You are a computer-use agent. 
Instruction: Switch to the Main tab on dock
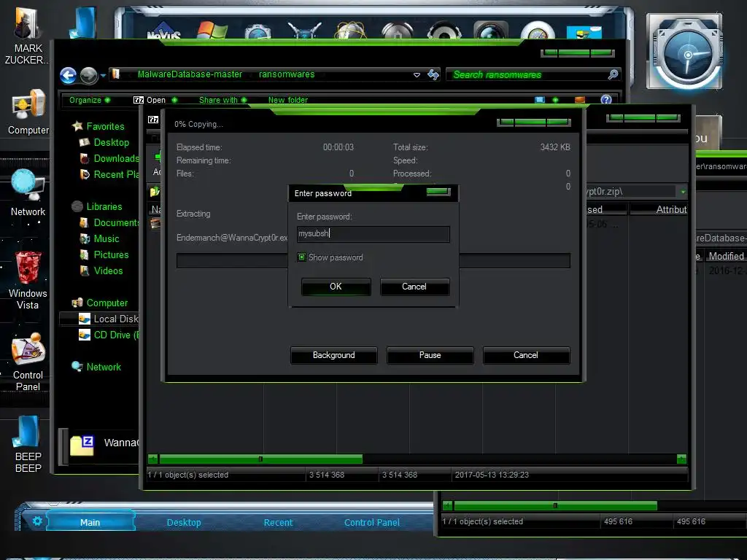pos(90,522)
